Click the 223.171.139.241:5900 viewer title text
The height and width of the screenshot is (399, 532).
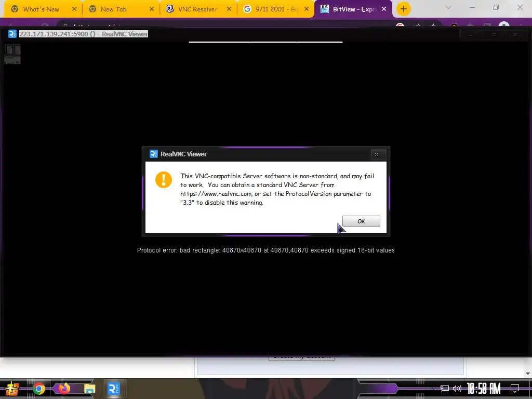tap(84, 34)
